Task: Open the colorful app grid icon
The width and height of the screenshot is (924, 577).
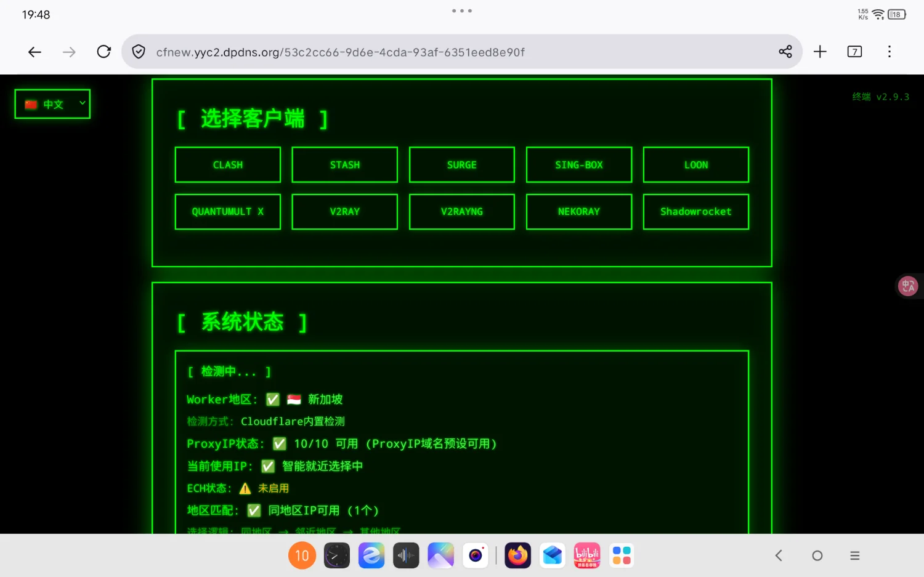Action: 622,555
